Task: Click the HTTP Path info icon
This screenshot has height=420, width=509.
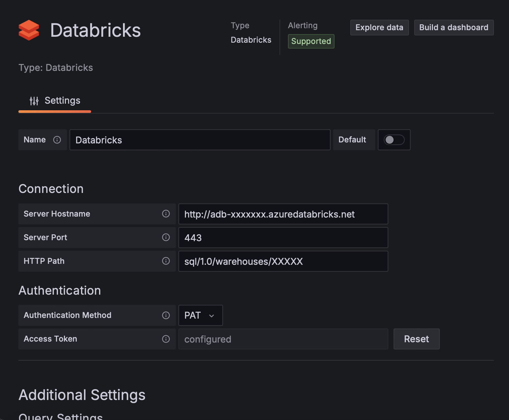Action: [166, 261]
